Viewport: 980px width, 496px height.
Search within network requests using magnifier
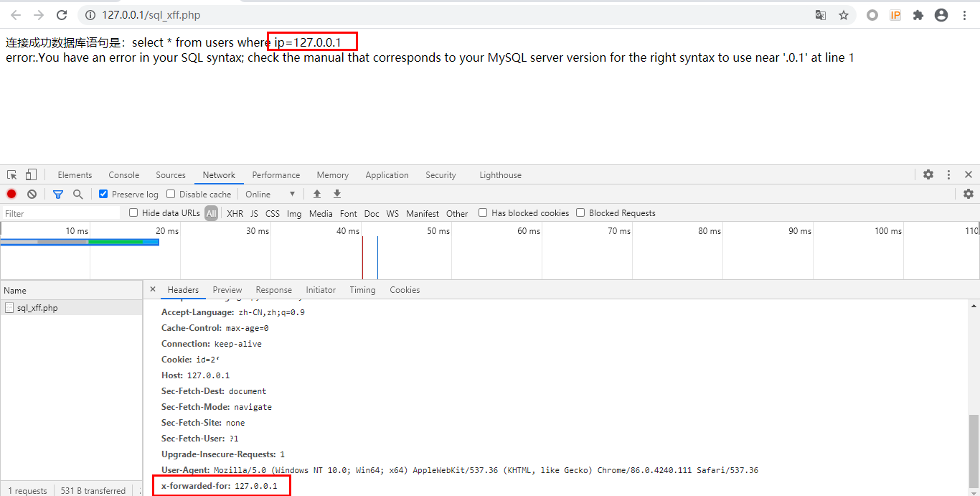point(78,194)
